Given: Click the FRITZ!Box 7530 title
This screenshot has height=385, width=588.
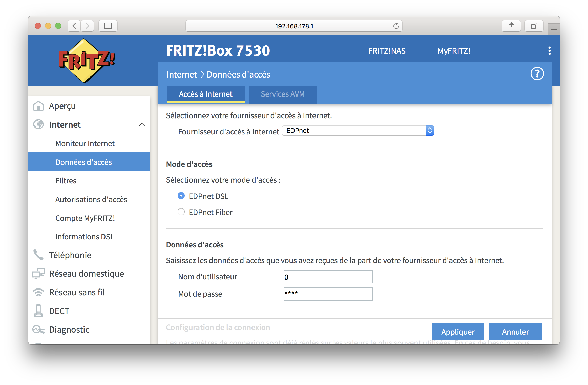Looking at the screenshot, I should (218, 51).
